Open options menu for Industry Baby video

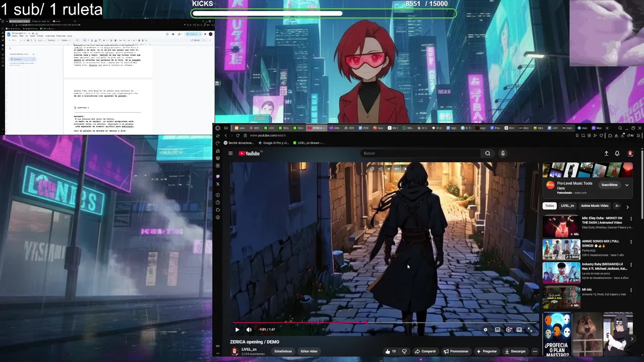tap(631, 265)
